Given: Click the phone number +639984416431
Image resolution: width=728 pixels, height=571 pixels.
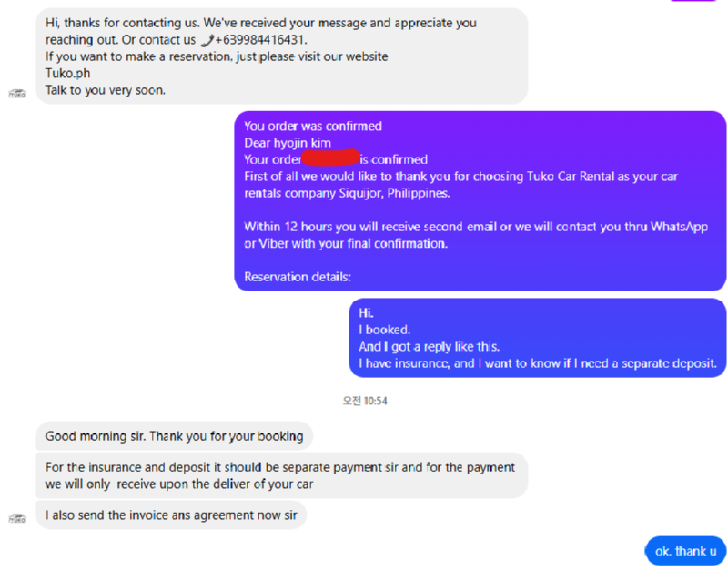Looking at the screenshot, I should 260,40.
